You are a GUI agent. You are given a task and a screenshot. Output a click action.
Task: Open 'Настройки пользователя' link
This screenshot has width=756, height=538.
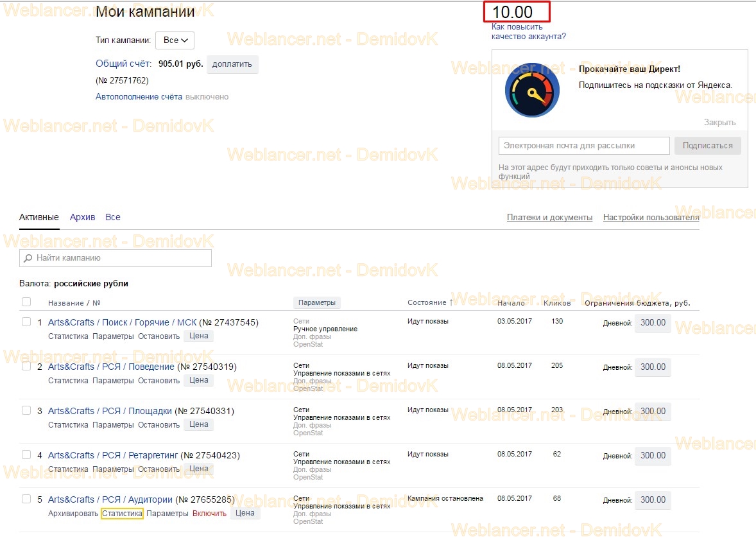[651, 218]
